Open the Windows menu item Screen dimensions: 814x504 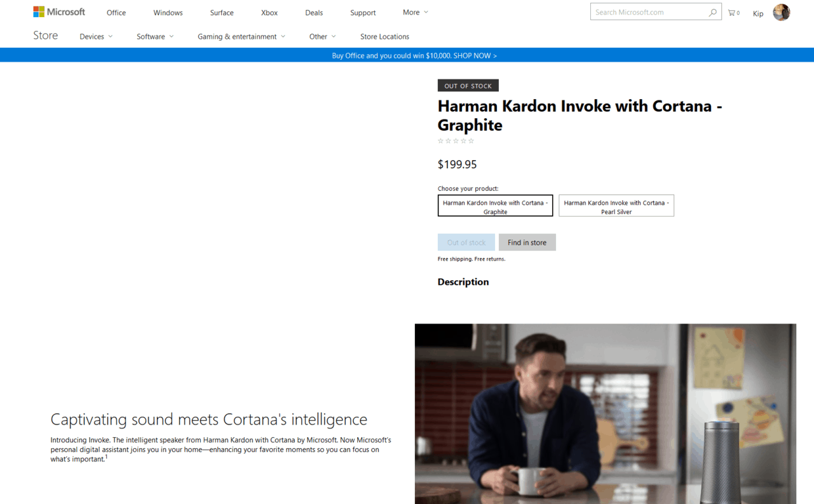click(168, 12)
